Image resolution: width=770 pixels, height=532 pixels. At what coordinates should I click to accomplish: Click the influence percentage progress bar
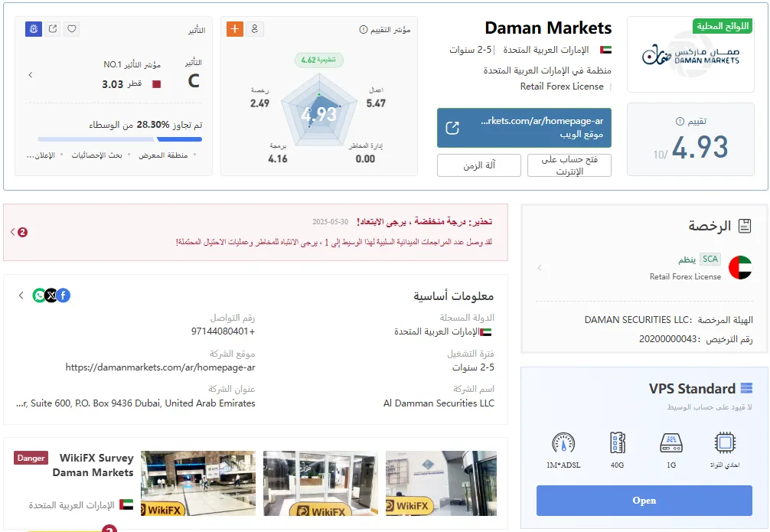click(x=120, y=139)
